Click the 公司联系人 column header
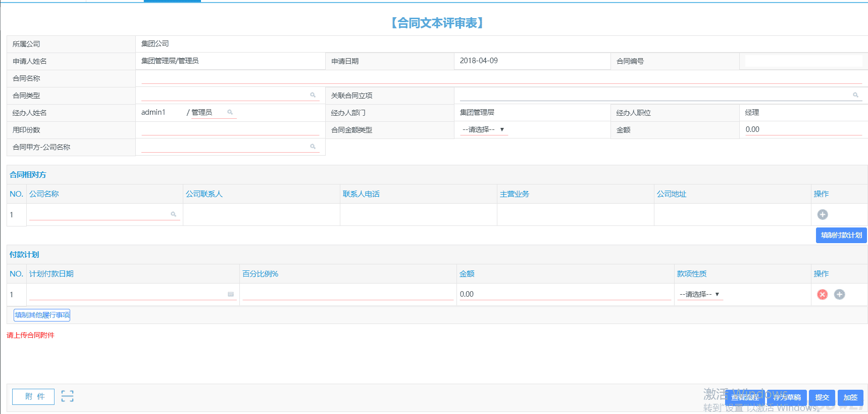Screen dimensions: 868x414 click(204, 194)
